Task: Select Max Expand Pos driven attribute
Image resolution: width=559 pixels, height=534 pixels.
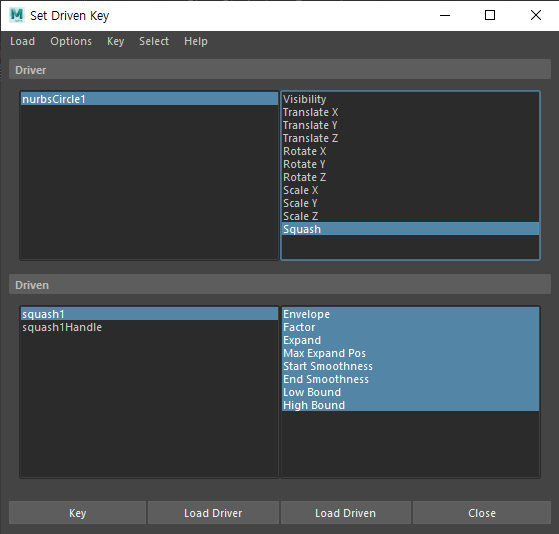Action: click(410, 353)
